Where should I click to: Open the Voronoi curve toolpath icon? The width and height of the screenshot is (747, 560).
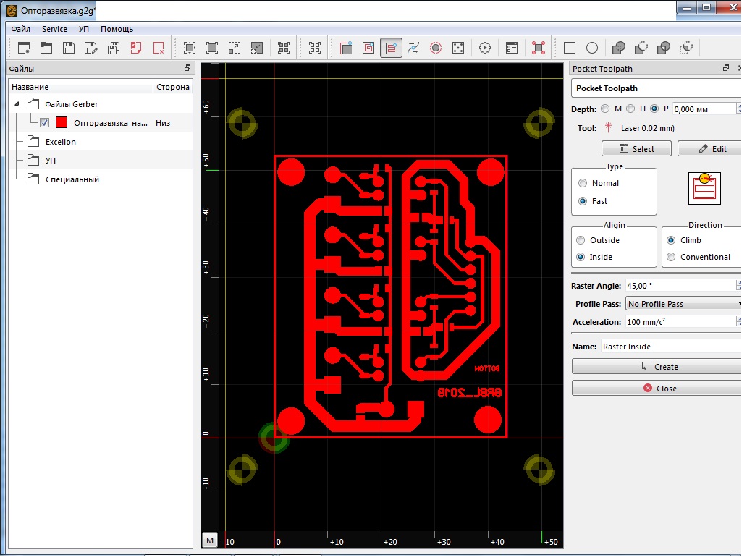click(x=413, y=48)
